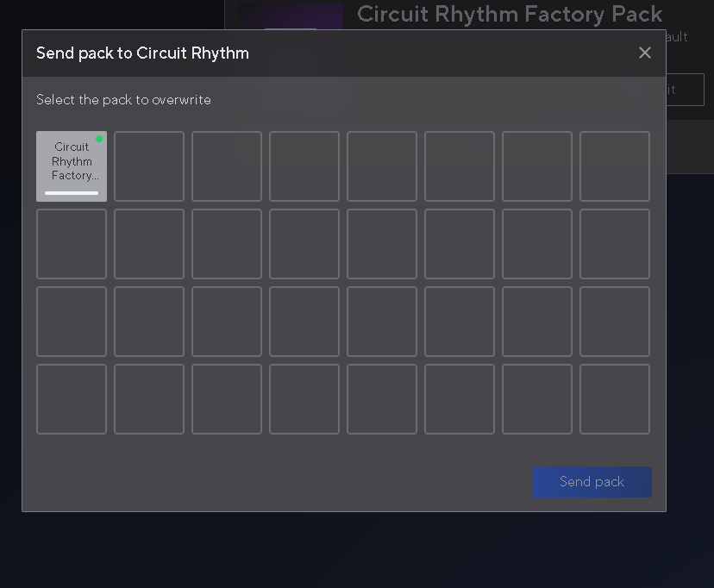Choose the last slot in bottom row
Screen dimensions: 714x588
coord(615,399)
